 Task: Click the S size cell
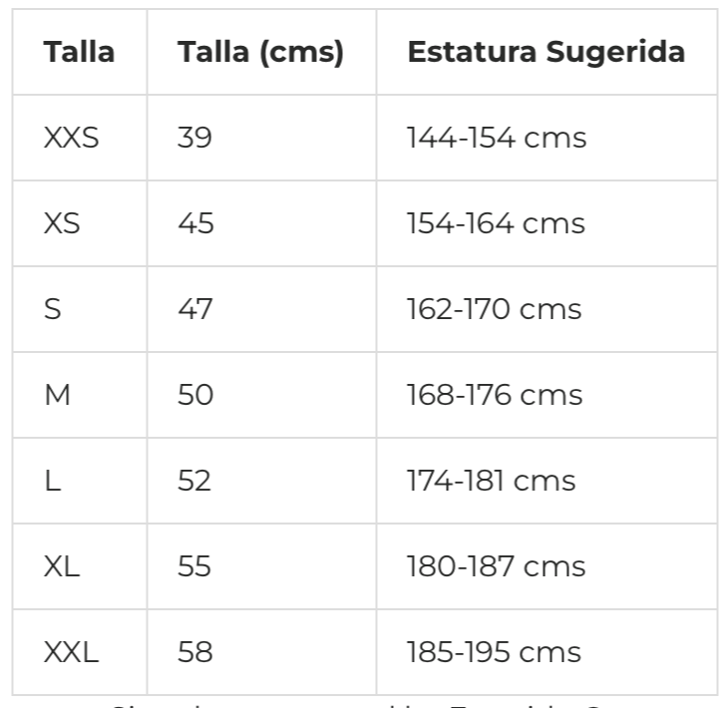pos(80,309)
